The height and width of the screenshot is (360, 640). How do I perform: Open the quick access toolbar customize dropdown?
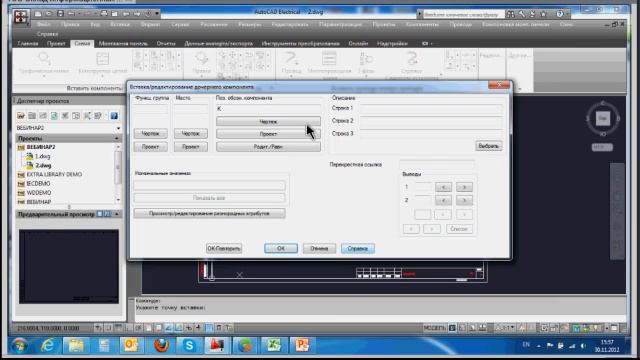(157, 14)
